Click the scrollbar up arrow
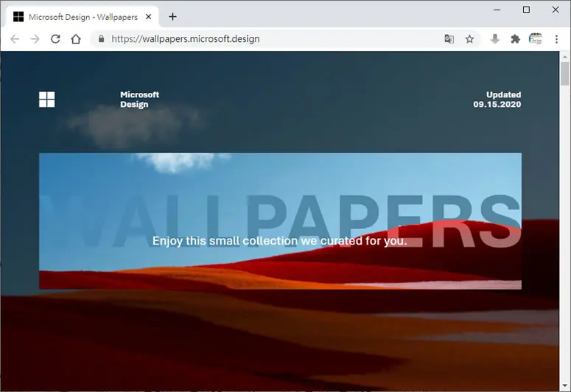Image resolution: width=571 pixels, height=392 pixels. (565, 57)
